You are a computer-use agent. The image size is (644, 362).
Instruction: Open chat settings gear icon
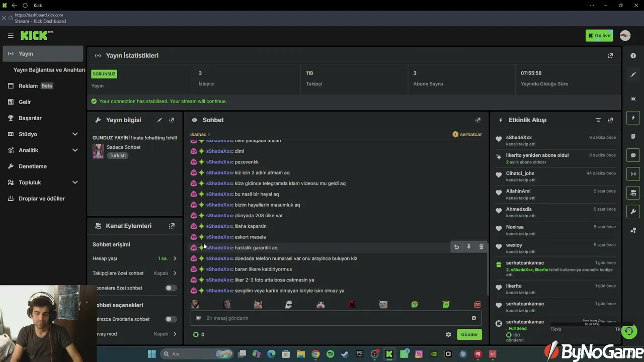[x=448, y=334]
